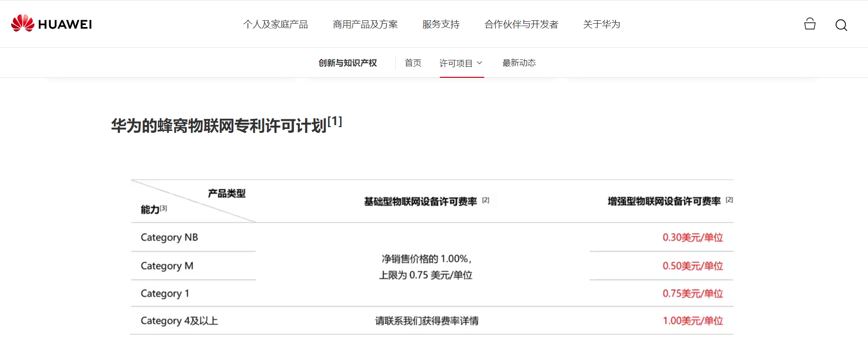
Task: Go to Huawei logo homepage
Action: (51, 24)
